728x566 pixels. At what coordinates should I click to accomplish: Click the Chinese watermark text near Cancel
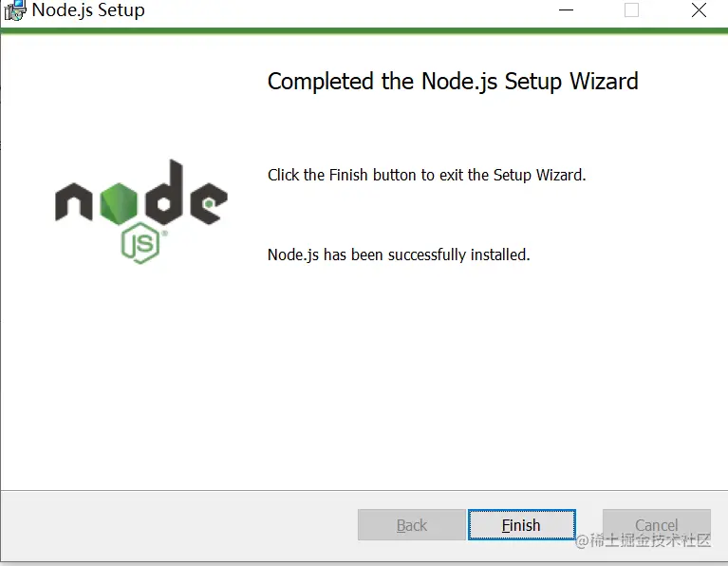[643, 540]
